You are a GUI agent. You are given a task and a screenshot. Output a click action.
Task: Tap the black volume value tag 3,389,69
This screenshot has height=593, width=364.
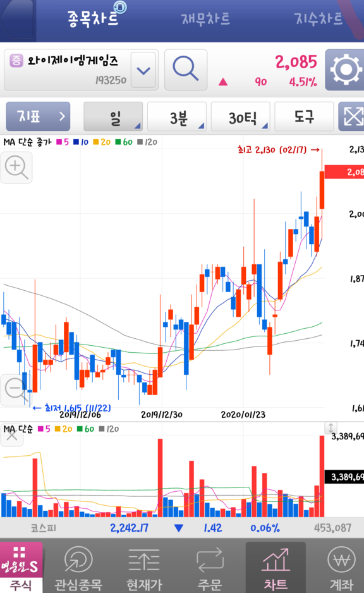(x=344, y=477)
